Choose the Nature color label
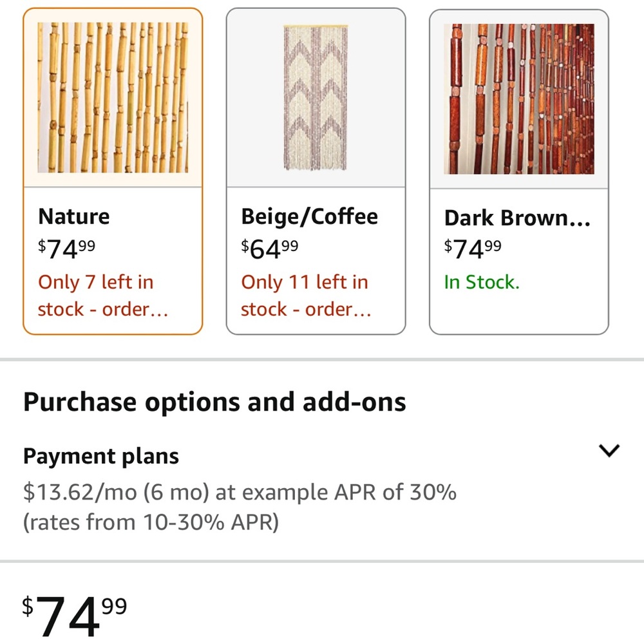The image size is (644, 644). [74, 216]
